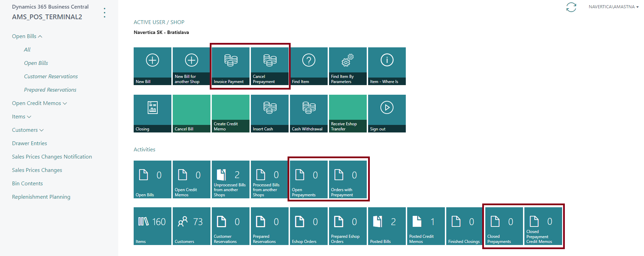Open the Prepared Reservations activity cue
The width and height of the screenshot is (644, 256).
click(x=270, y=226)
